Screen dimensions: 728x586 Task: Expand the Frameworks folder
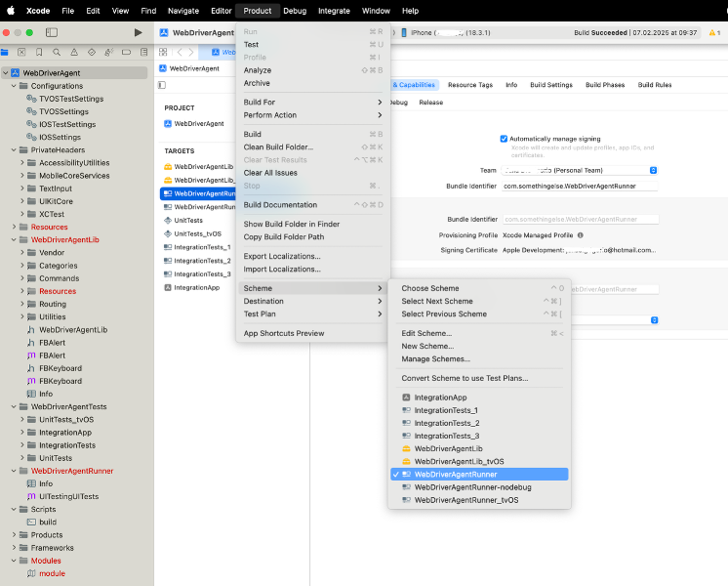click(x=14, y=548)
